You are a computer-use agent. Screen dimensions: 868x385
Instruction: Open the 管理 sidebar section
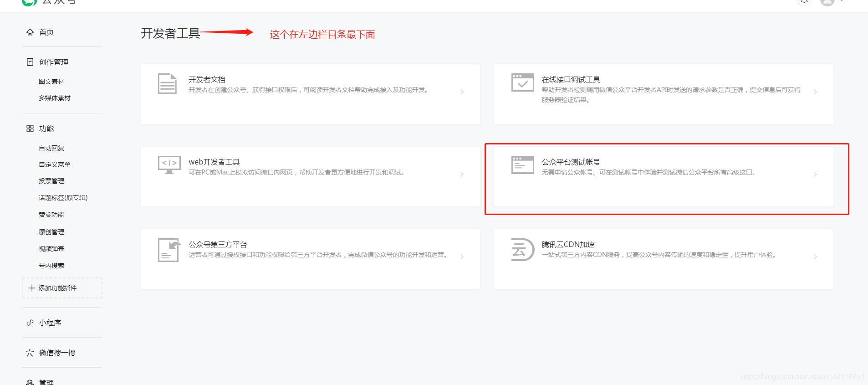coord(46,382)
